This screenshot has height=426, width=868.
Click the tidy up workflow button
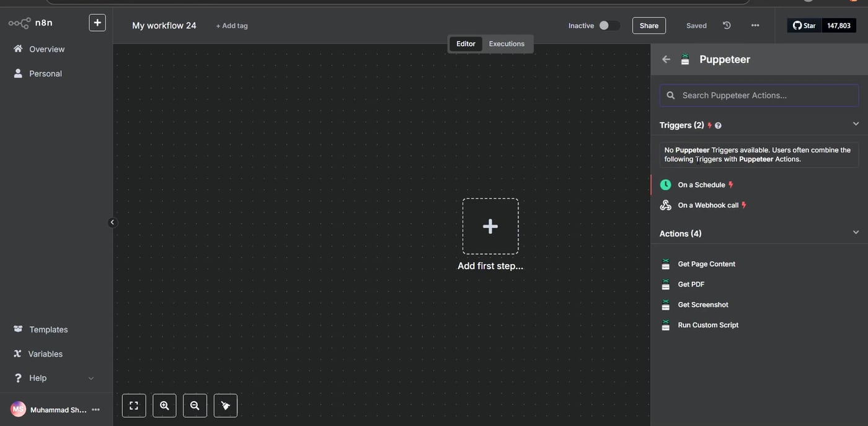point(226,406)
